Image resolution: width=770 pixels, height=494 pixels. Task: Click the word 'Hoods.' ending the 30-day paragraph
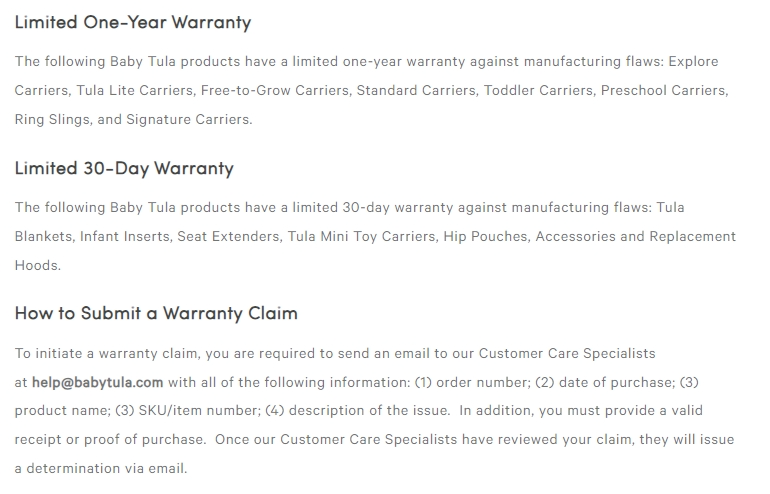tap(38, 265)
